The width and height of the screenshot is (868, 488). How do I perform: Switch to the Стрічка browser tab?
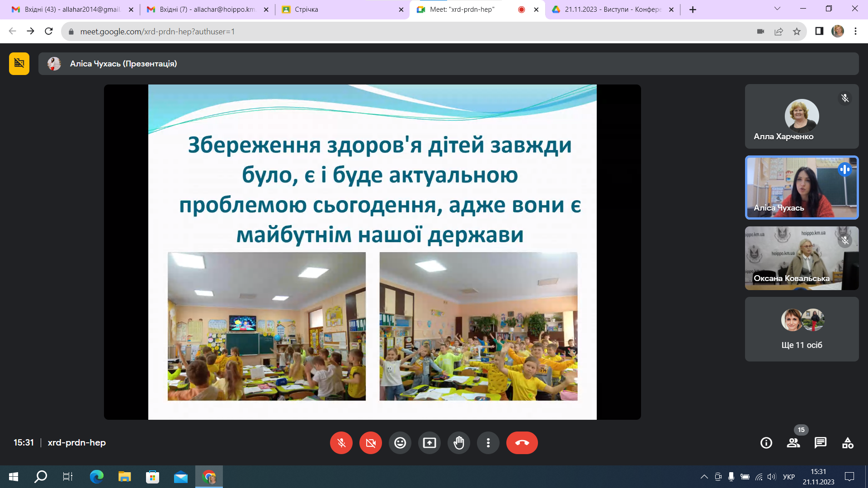coord(342,9)
